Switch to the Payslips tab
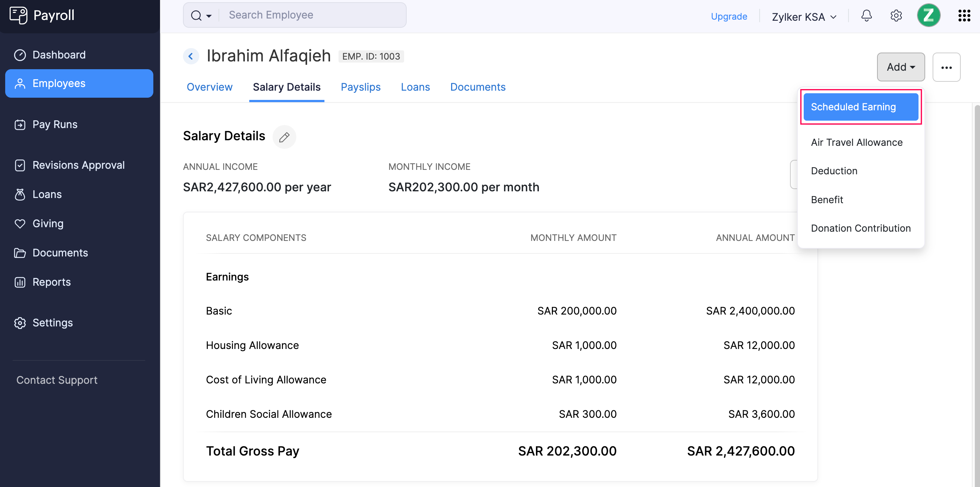 (x=361, y=87)
